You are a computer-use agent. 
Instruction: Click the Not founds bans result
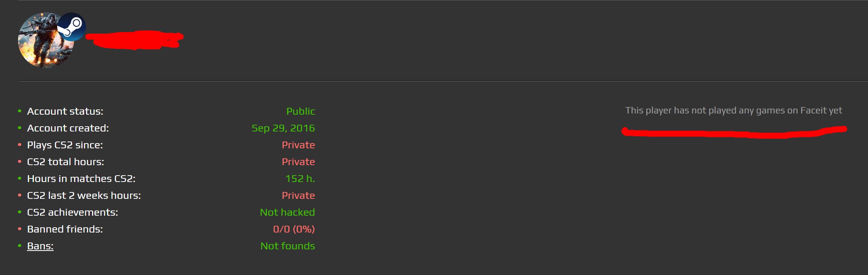tap(287, 246)
